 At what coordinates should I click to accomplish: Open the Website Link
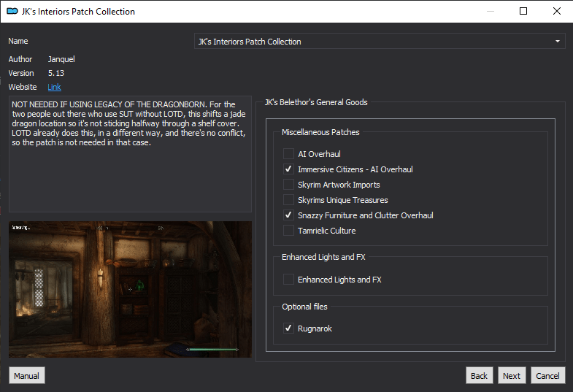tap(55, 87)
